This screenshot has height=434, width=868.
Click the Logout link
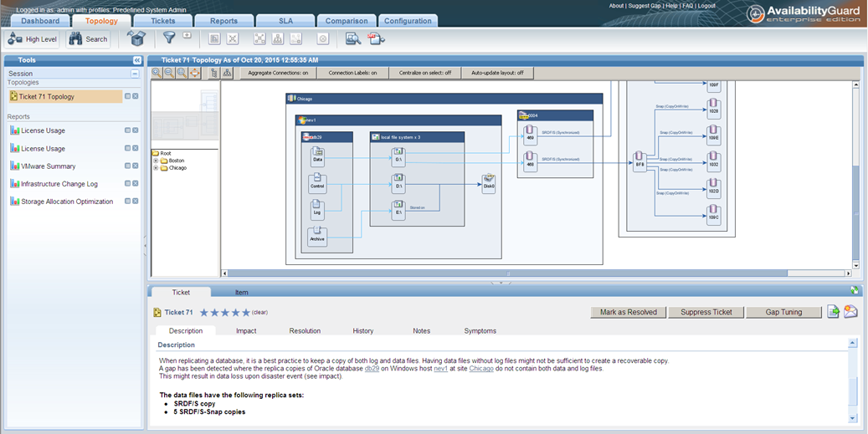coord(706,6)
